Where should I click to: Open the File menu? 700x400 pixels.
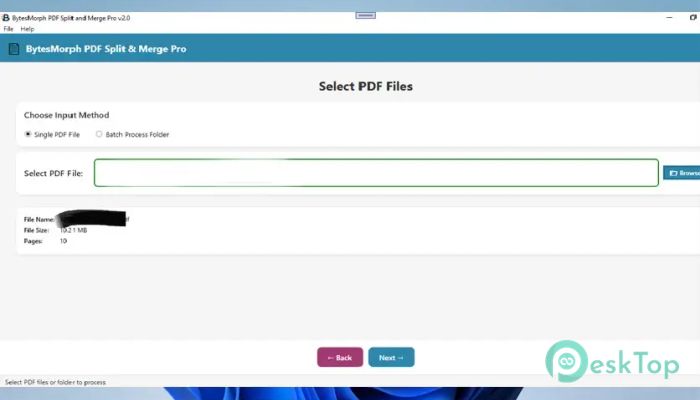[x=8, y=29]
